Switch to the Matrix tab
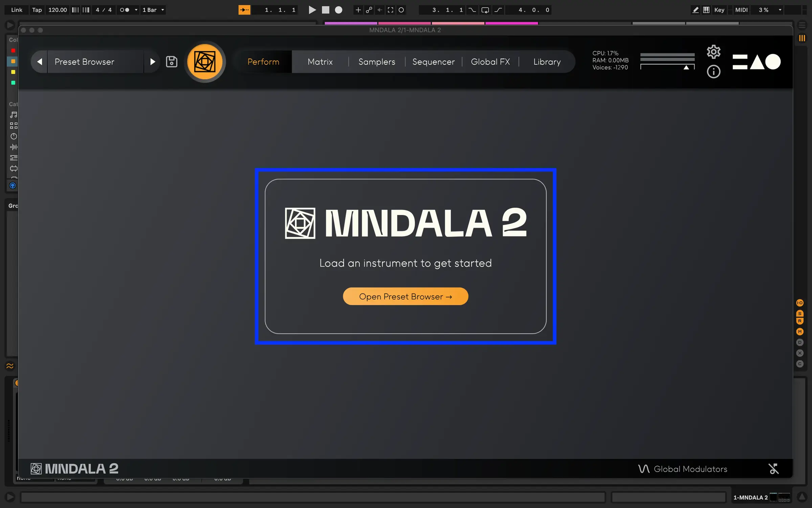Viewport: 812px width, 508px height. [320, 62]
